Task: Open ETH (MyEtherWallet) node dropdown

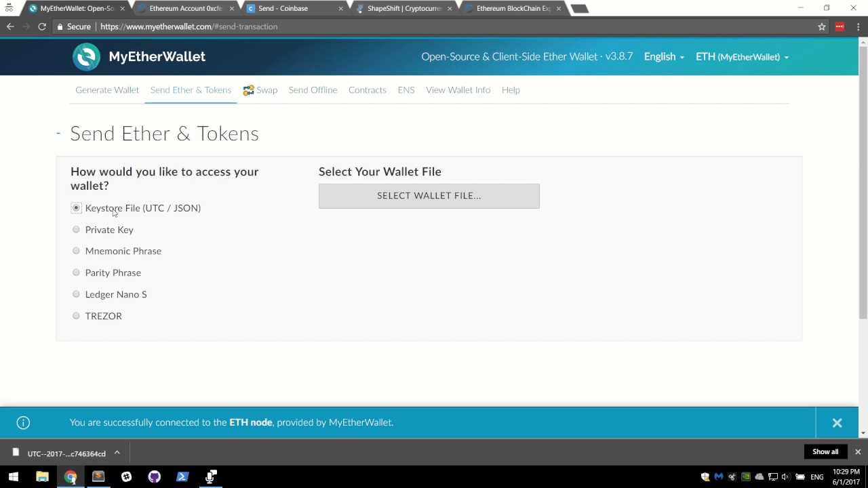Action: (742, 57)
